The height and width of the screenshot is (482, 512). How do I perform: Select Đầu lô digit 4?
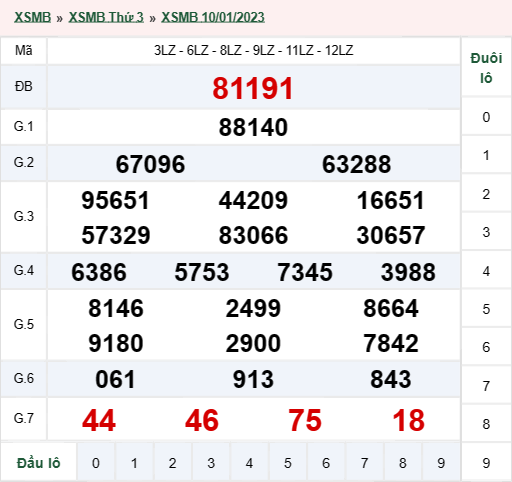tap(249, 463)
